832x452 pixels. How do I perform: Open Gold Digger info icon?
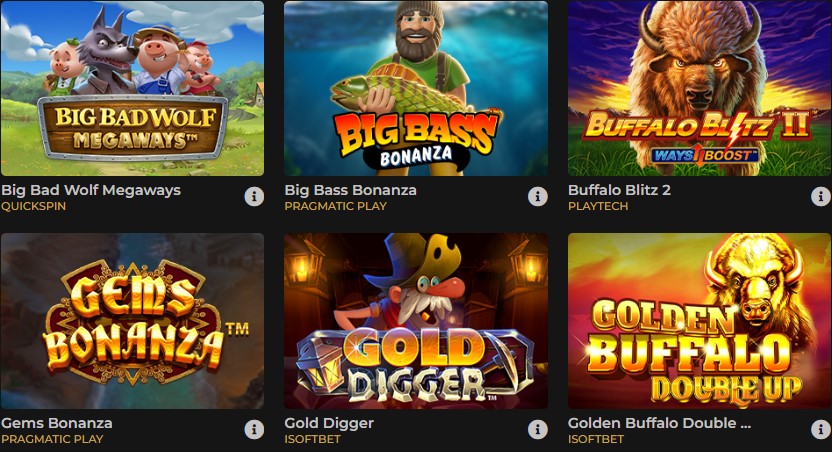[538, 429]
